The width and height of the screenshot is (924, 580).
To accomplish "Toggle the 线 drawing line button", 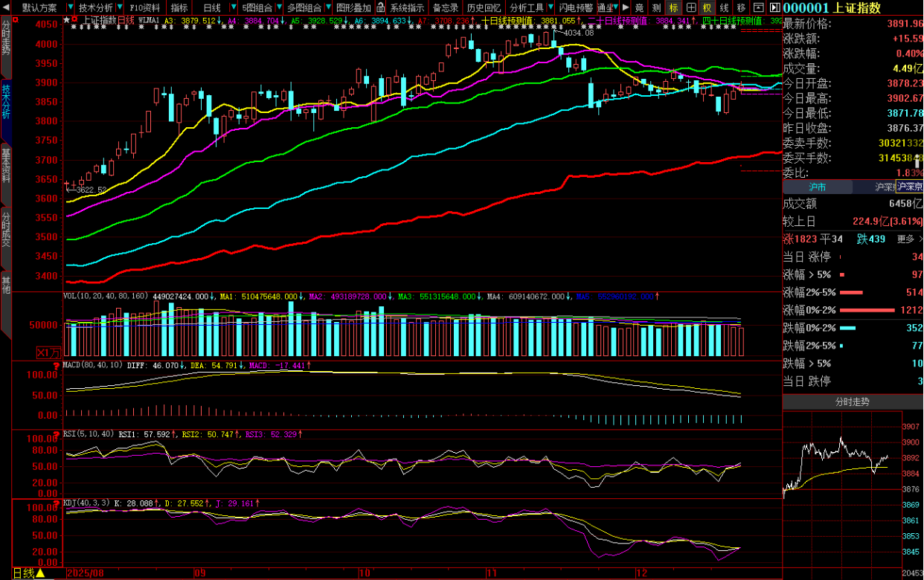I will [x=724, y=7].
